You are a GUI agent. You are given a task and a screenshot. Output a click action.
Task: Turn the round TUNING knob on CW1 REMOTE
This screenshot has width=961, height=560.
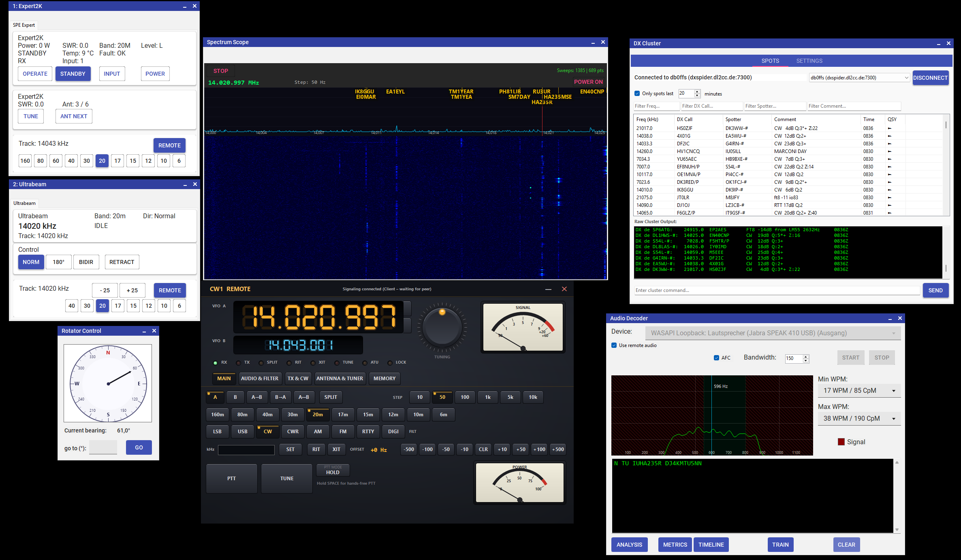tap(442, 328)
